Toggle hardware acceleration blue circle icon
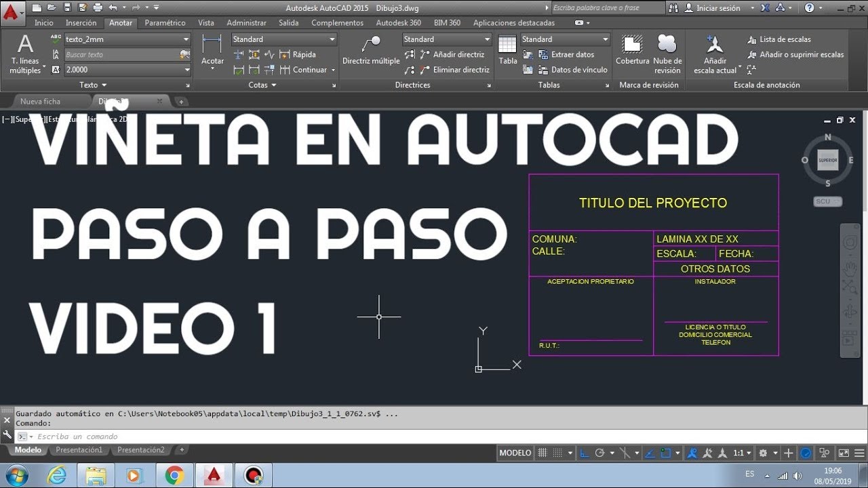 [x=806, y=453]
